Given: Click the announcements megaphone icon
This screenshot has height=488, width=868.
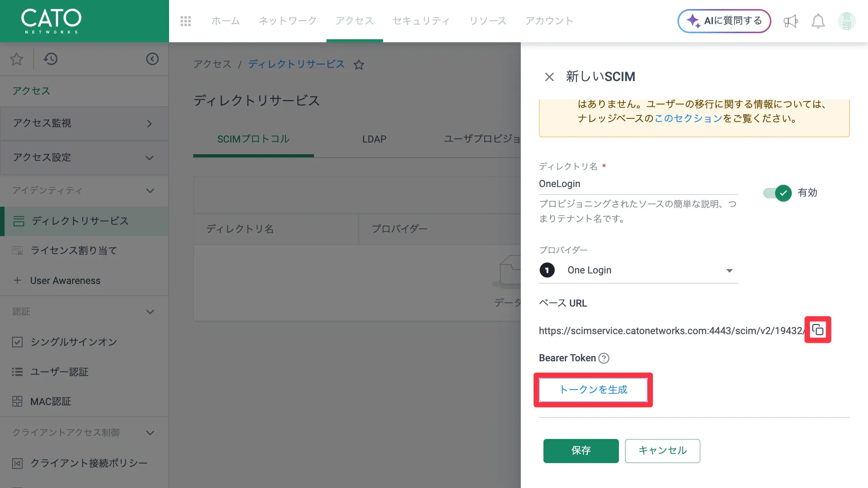Looking at the screenshot, I should (790, 21).
